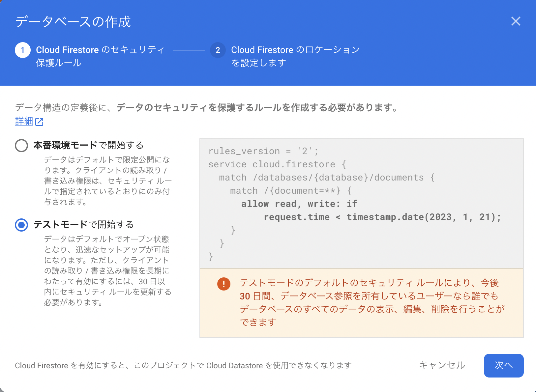Go to step 2 location settings
Image resolution: width=536 pixels, height=392 pixels.
point(285,56)
